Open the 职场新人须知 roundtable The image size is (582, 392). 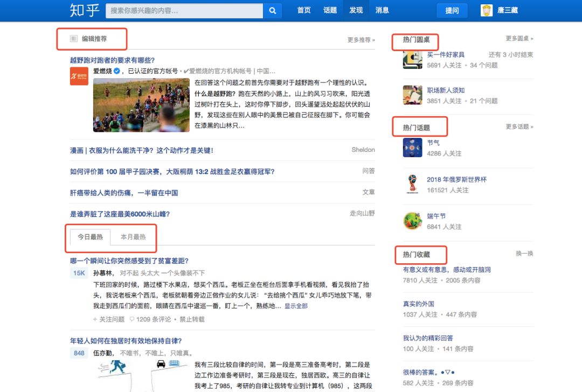[446, 90]
